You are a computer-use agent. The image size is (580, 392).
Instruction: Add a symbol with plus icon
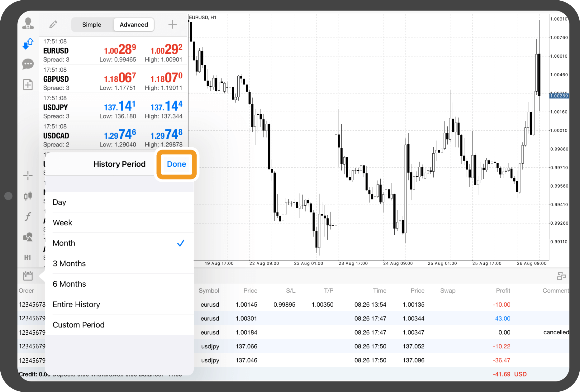[173, 24]
